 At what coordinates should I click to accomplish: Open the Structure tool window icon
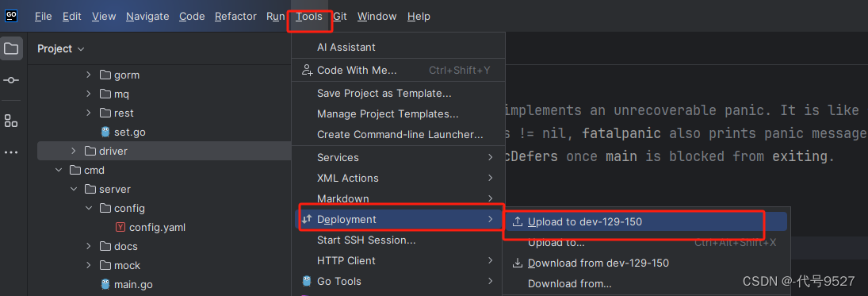coord(11,121)
